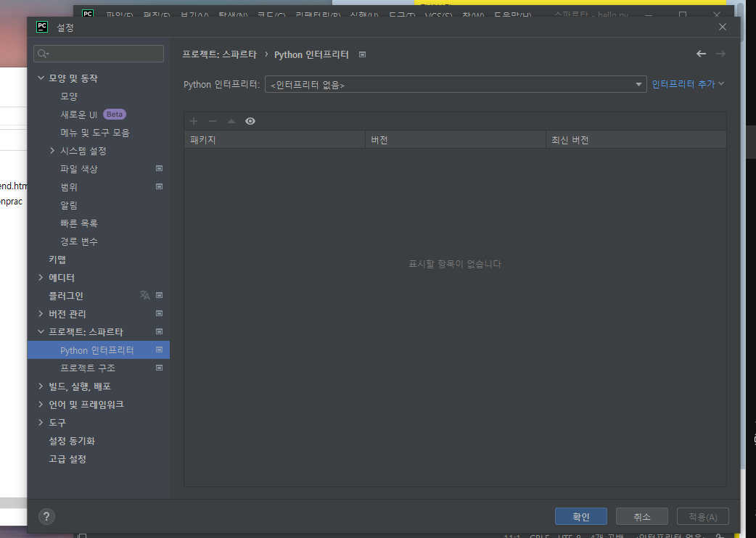Click the help question mark button

pos(46,517)
